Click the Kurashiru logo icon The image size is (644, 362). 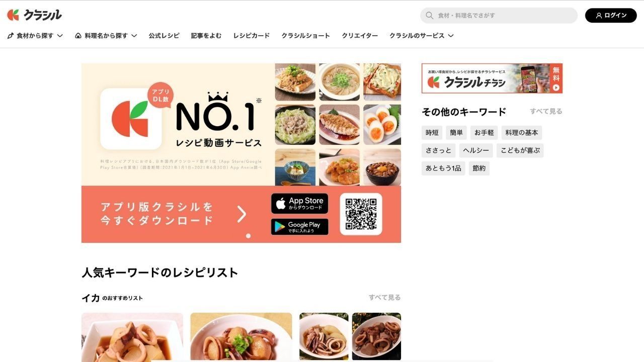pyautogui.click(x=13, y=15)
